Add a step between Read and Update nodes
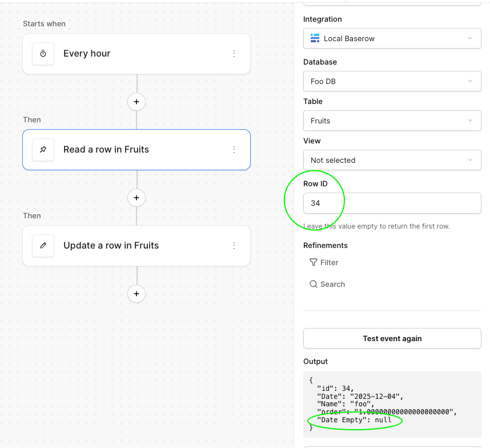490x448 pixels. tap(136, 198)
